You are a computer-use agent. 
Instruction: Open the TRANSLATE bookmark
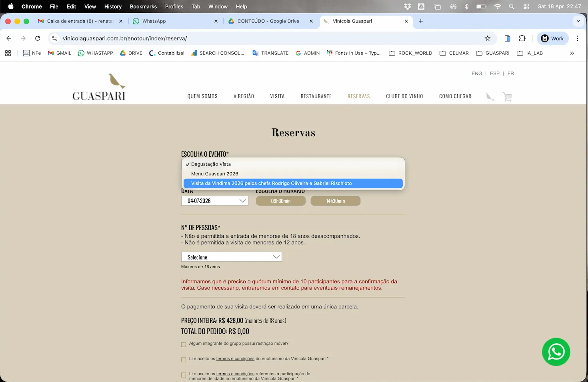click(x=270, y=53)
